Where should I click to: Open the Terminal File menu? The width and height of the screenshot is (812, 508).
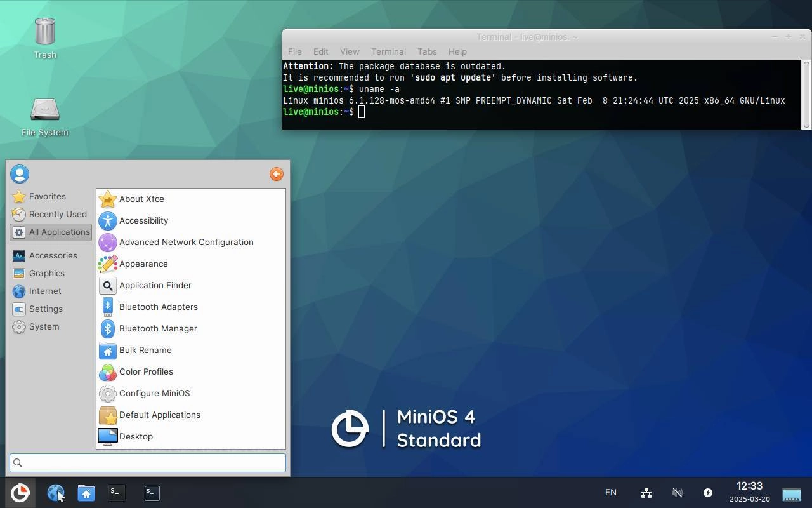pyautogui.click(x=295, y=51)
